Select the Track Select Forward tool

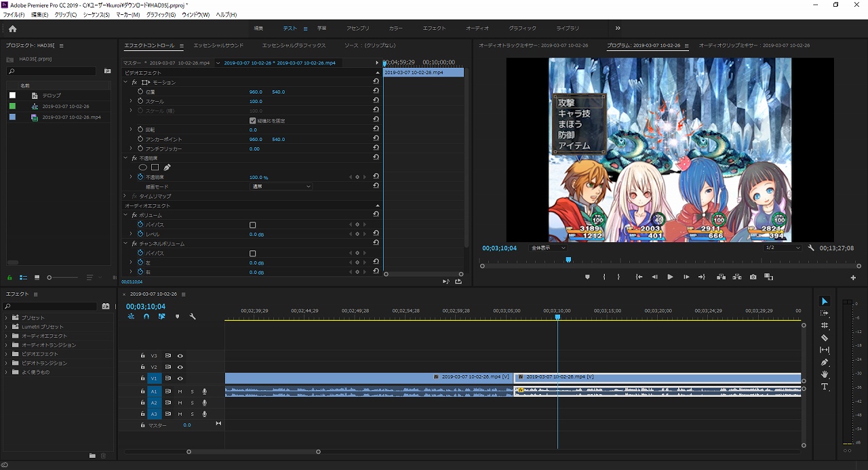click(x=825, y=313)
